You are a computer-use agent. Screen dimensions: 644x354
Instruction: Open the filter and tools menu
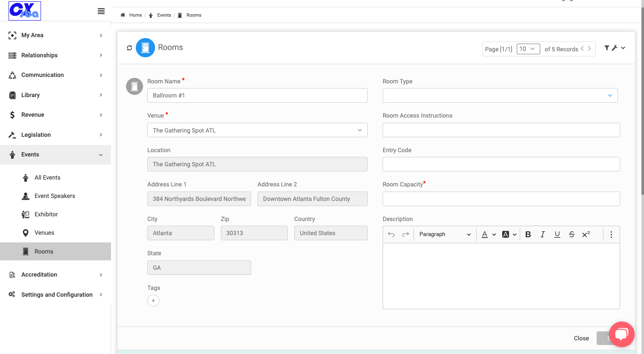[x=615, y=48]
